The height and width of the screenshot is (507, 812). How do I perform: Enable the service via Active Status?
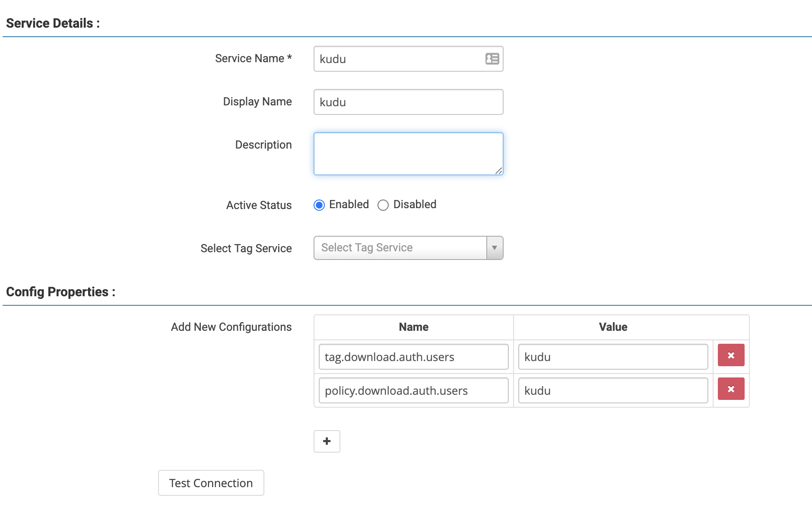click(319, 205)
